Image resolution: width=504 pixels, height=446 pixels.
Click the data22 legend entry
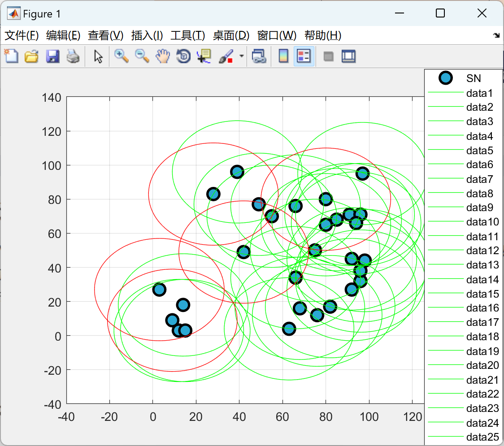coord(482,394)
